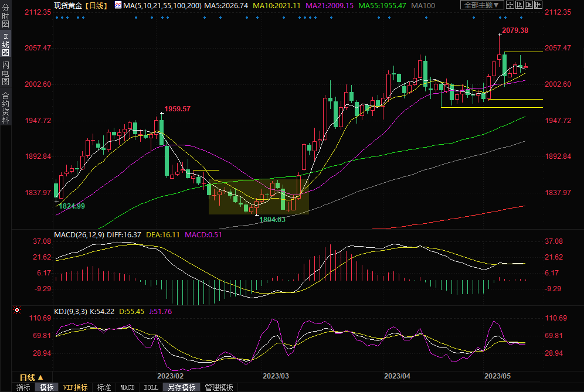
Task: Click the 另存模板 button
Action: 181,387
